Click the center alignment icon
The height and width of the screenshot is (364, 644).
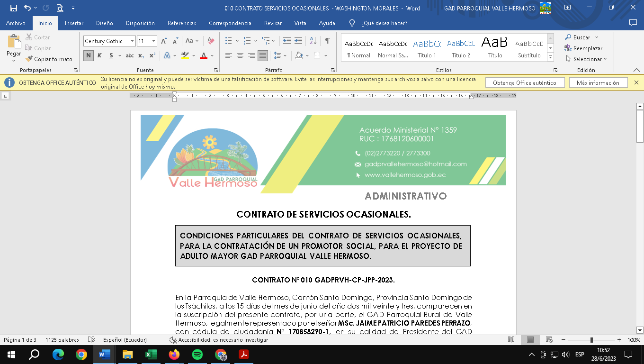point(240,55)
